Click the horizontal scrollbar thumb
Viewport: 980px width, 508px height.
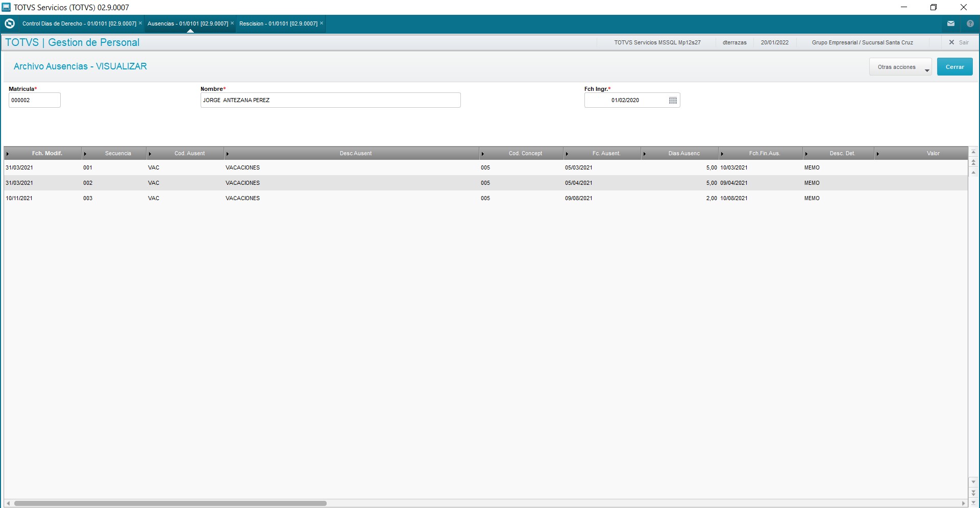coord(170,503)
